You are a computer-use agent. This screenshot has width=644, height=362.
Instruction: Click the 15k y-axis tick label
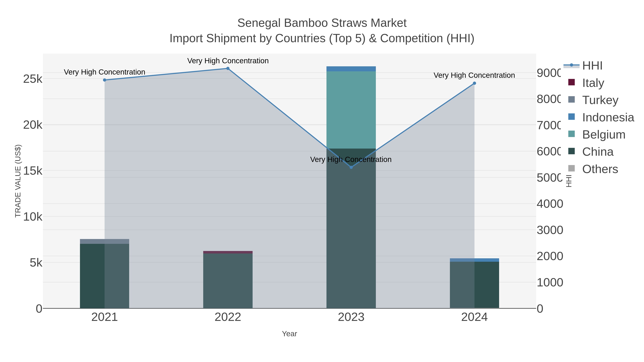click(33, 171)
